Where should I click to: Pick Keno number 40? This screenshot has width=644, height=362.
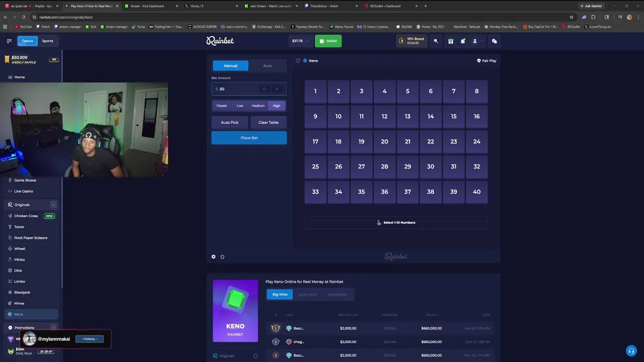coord(476,192)
